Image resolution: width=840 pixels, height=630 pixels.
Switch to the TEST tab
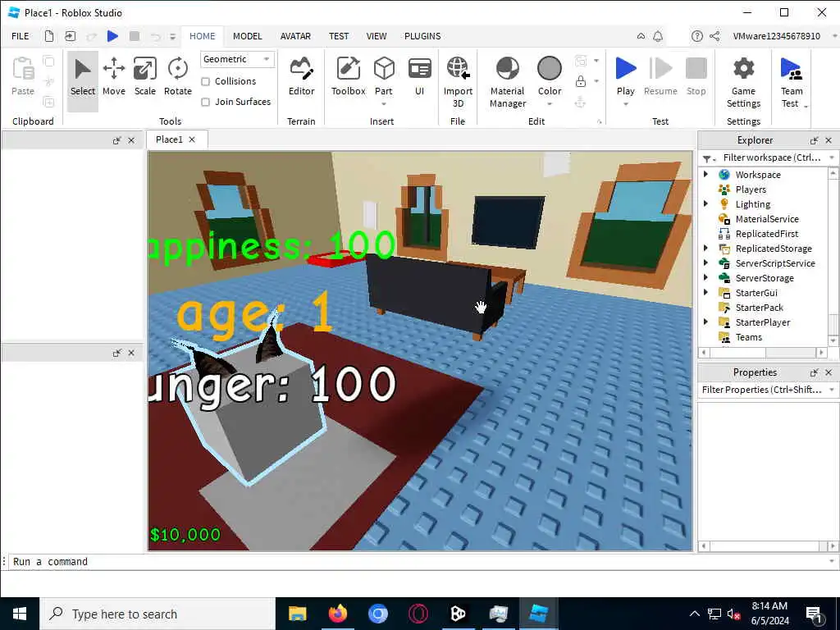pos(339,36)
